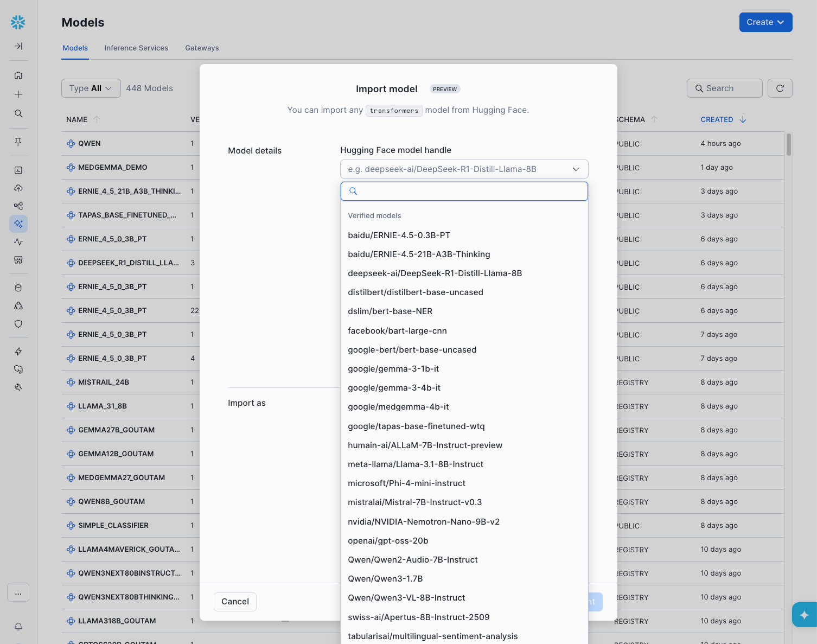Sort the table by the CREATED column
Image resolution: width=817 pixels, height=644 pixels.
pos(717,119)
